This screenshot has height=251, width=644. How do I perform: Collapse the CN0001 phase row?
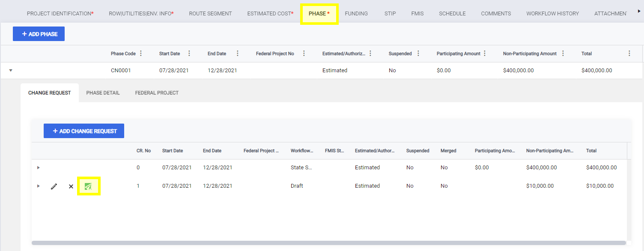click(x=11, y=71)
